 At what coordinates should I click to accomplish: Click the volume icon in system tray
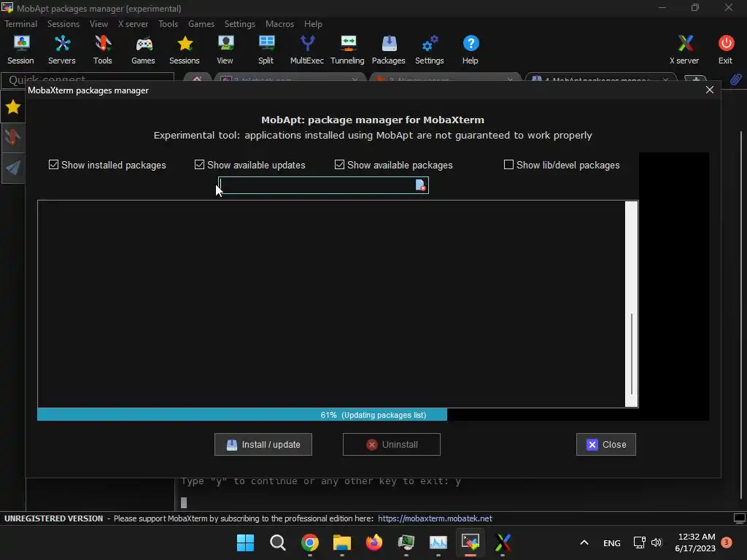pyautogui.click(x=657, y=542)
